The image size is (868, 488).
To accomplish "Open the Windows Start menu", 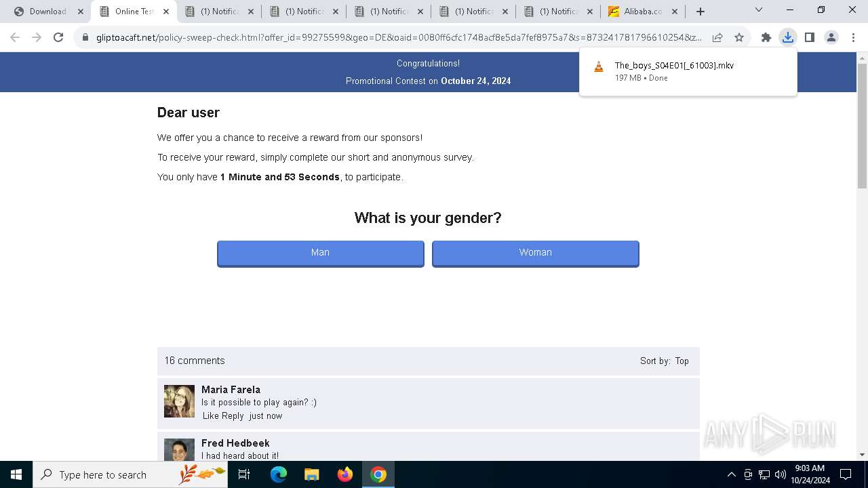I will pyautogui.click(x=16, y=474).
